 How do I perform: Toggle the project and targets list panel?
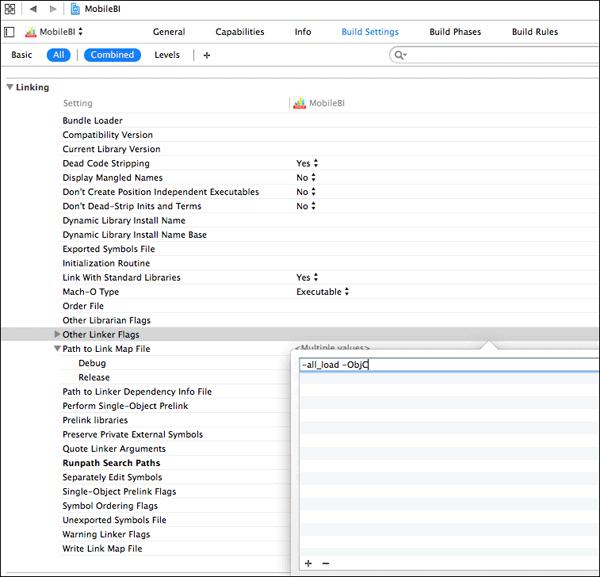coord(10,32)
